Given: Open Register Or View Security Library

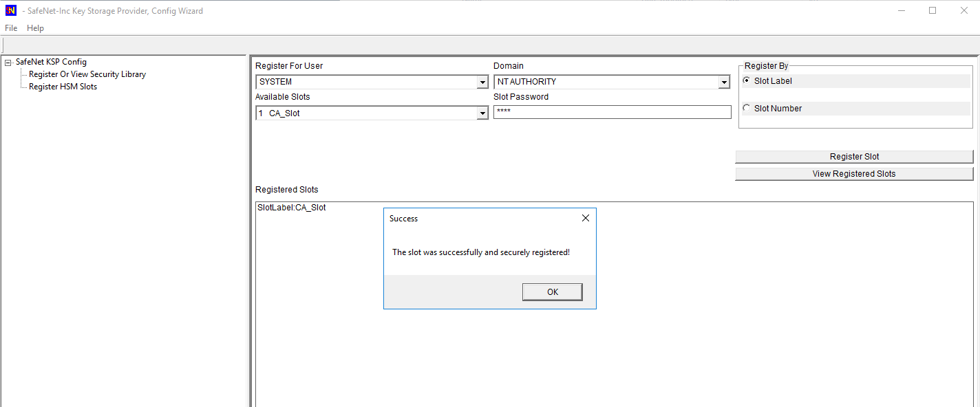Looking at the screenshot, I should 87,74.
